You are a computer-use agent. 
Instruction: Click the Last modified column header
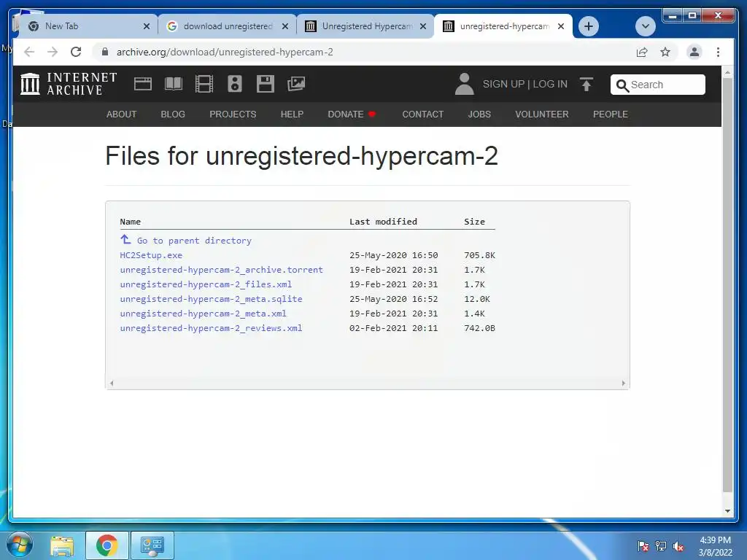click(x=383, y=222)
